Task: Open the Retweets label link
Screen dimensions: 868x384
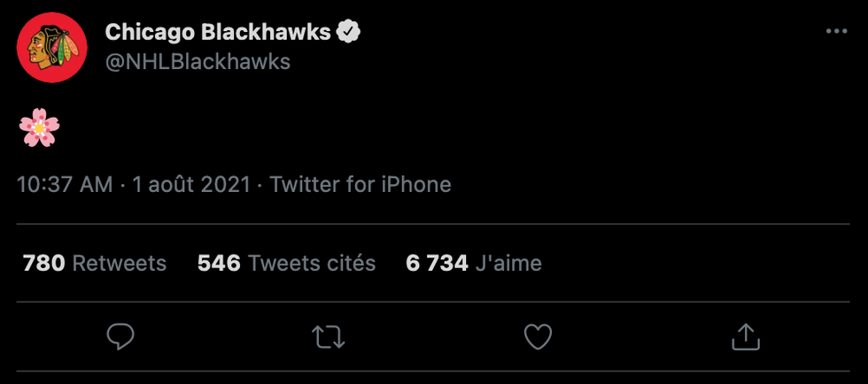Action: 119,263
